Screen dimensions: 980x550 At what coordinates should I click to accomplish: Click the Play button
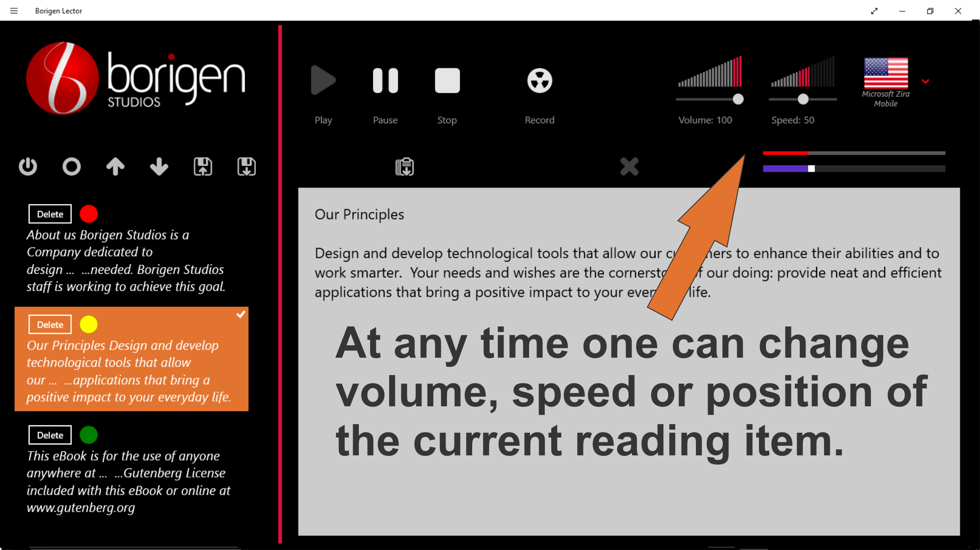point(323,81)
